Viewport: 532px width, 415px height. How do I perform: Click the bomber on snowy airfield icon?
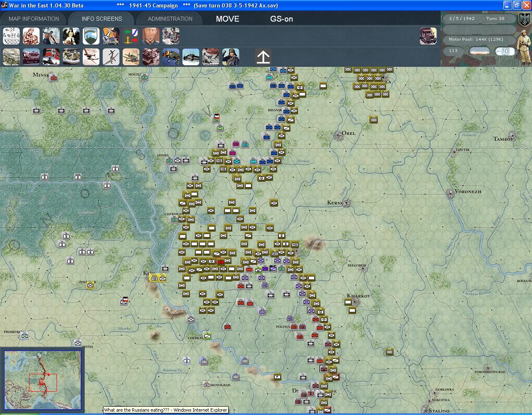[191, 57]
